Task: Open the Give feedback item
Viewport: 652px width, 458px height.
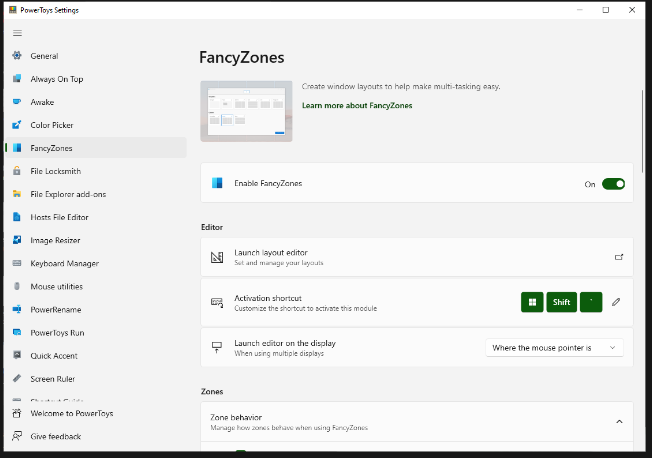Action: (x=56, y=436)
